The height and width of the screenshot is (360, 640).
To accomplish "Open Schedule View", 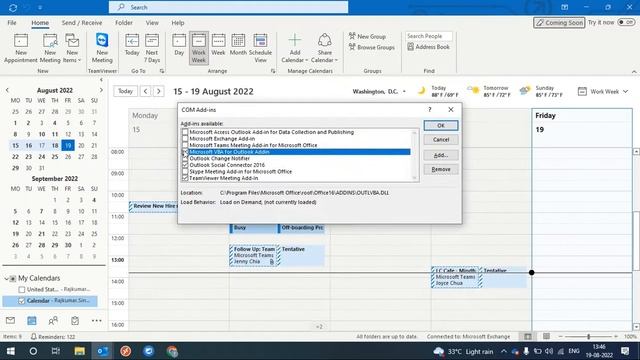I will coord(260,48).
